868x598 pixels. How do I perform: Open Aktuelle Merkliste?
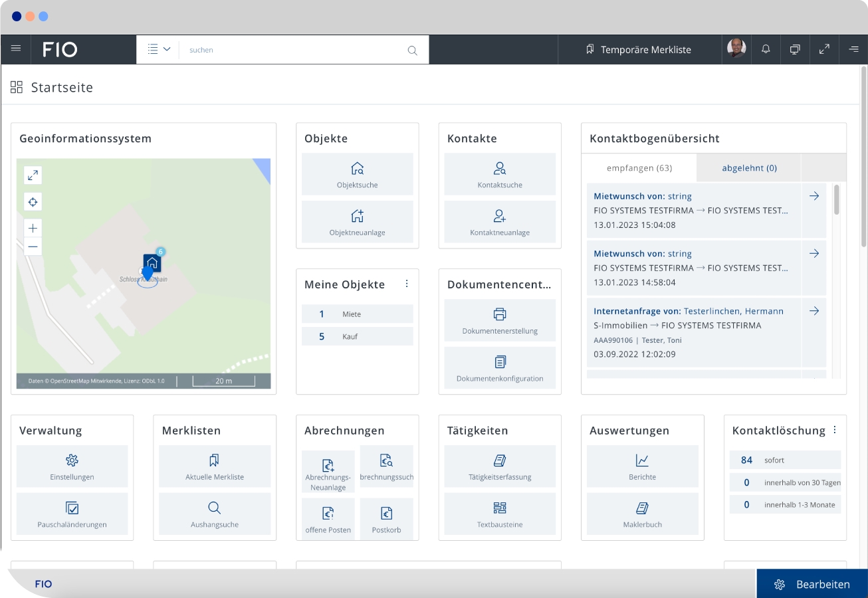(215, 466)
